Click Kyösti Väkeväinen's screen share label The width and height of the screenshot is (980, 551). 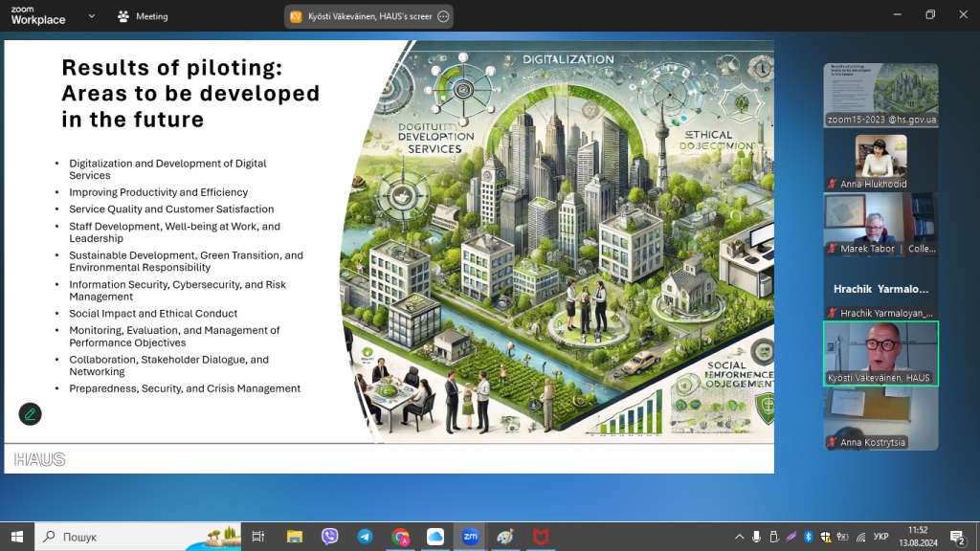pos(369,16)
